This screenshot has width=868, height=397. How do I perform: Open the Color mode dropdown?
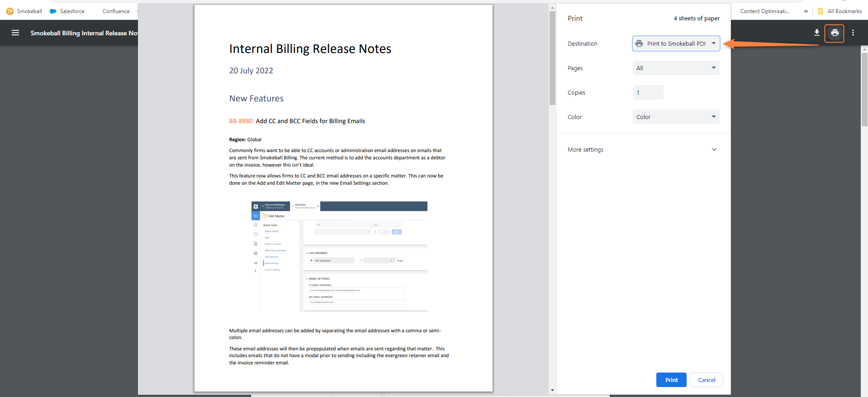[676, 117]
